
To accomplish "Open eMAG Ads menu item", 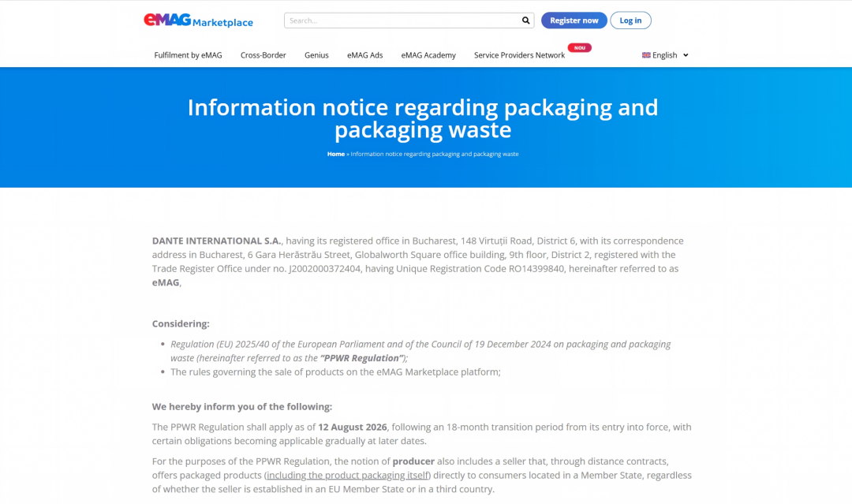I will (x=364, y=55).
